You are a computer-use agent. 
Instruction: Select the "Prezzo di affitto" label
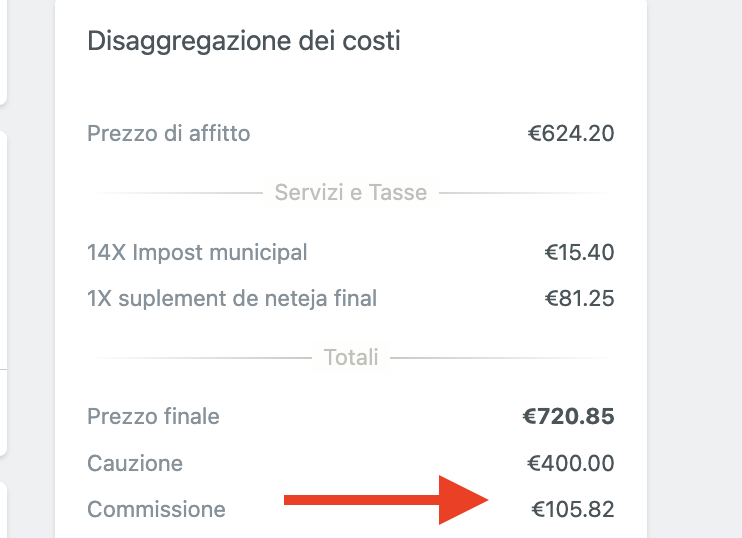click(x=169, y=133)
